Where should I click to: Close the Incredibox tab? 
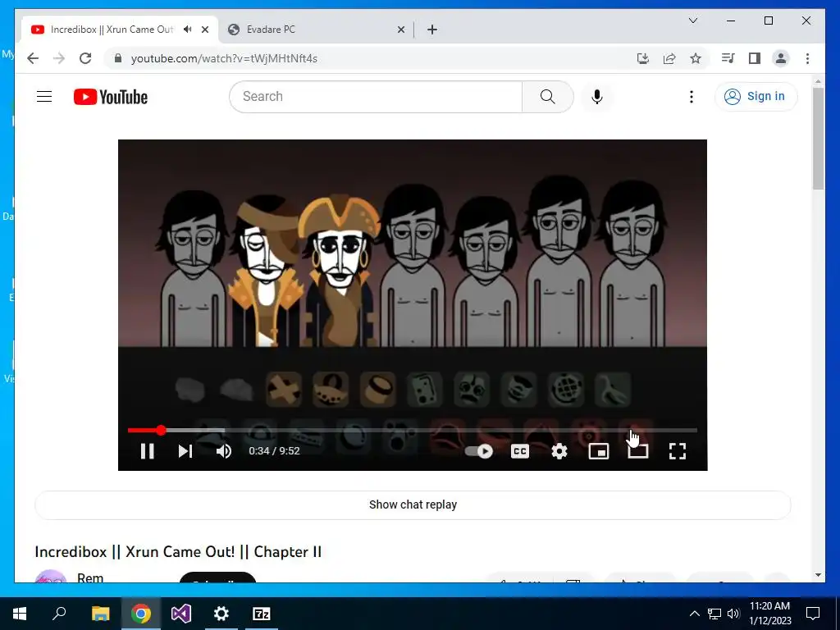[205, 30]
